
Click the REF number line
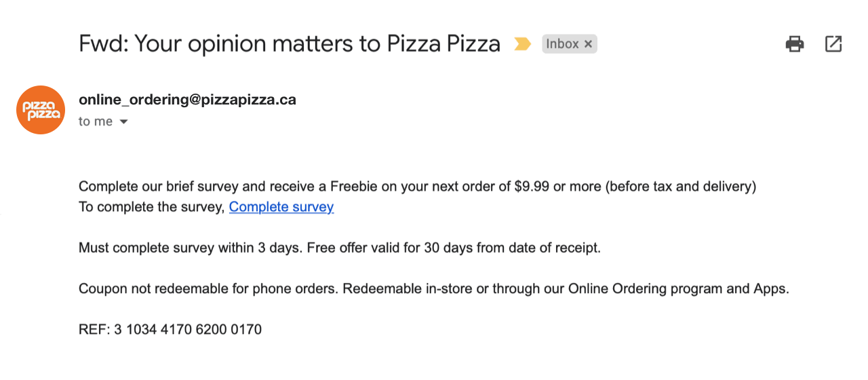click(x=170, y=330)
